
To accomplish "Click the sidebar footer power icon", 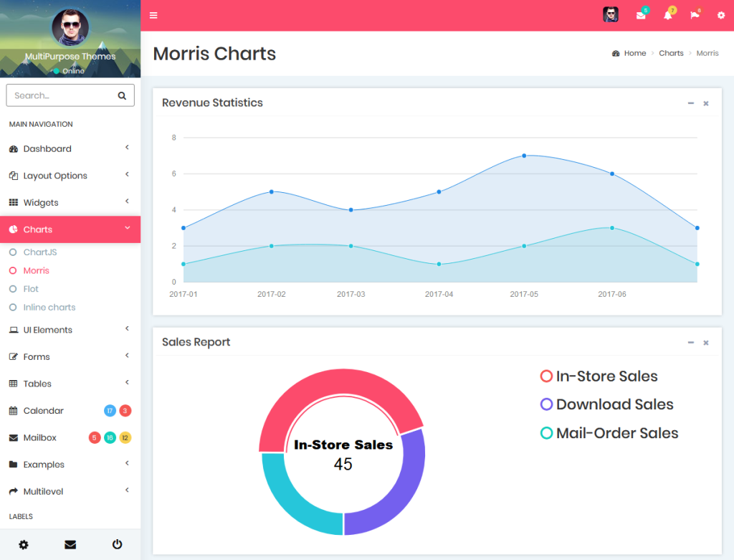I will coord(117,544).
